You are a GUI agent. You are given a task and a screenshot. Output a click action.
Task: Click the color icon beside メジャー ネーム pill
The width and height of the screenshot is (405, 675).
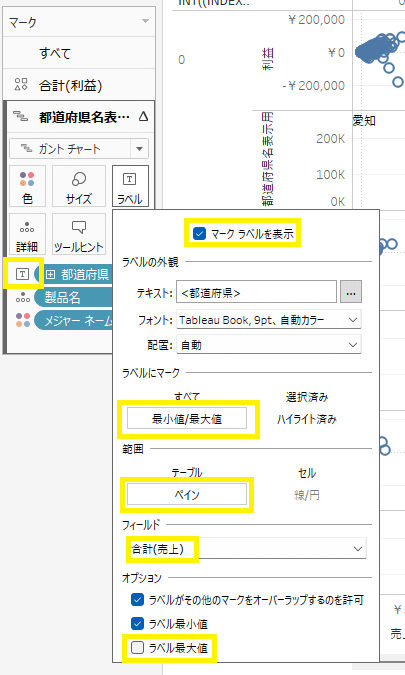tap(22, 320)
